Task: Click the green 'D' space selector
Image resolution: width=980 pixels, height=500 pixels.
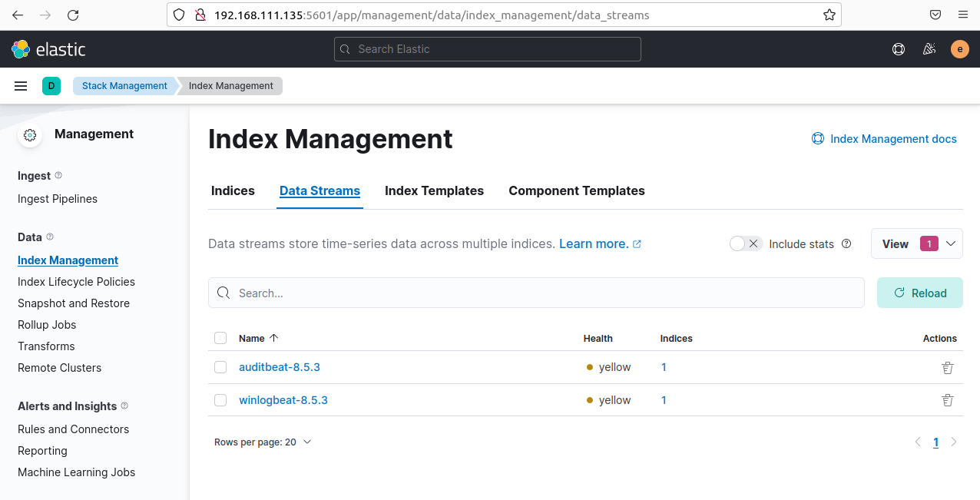Action: click(51, 86)
